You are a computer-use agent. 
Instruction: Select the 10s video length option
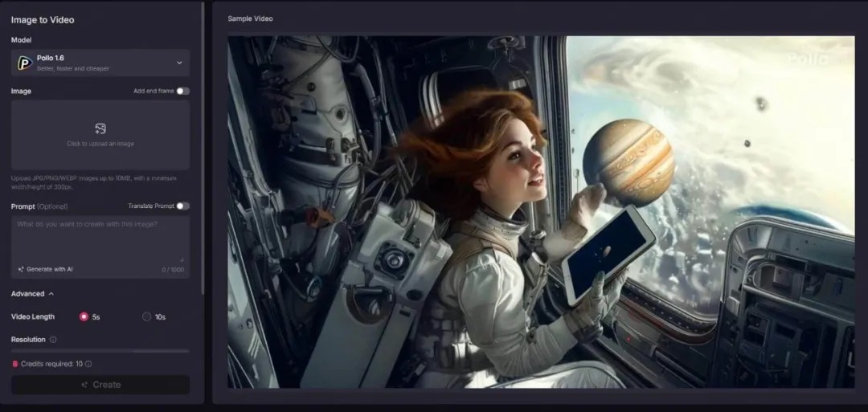click(147, 316)
